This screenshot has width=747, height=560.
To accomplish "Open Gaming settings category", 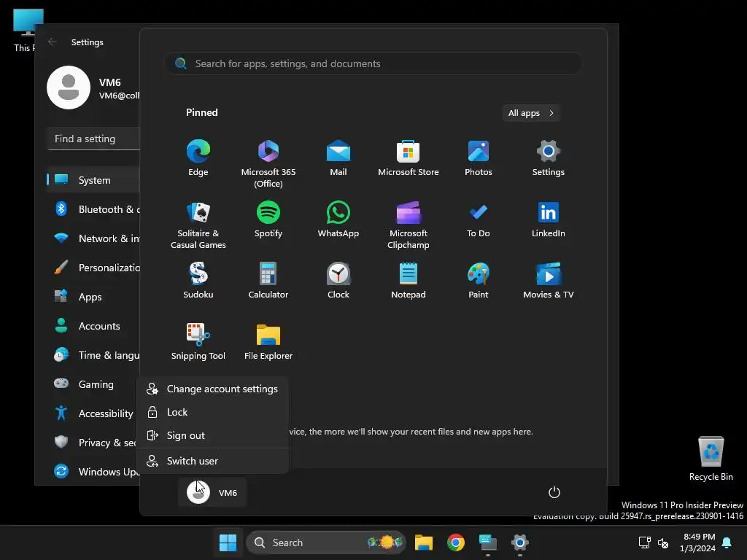I will point(93,384).
